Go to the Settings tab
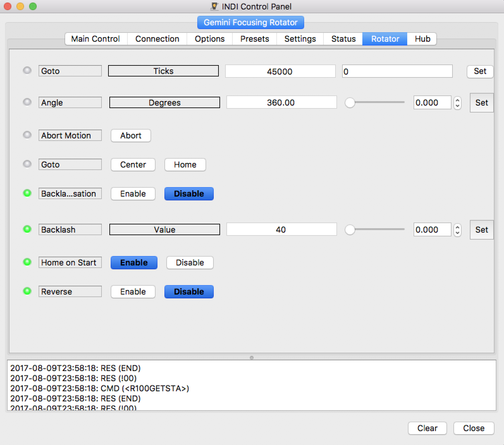Screen dimensions: 504x445 pyautogui.click(x=300, y=39)
